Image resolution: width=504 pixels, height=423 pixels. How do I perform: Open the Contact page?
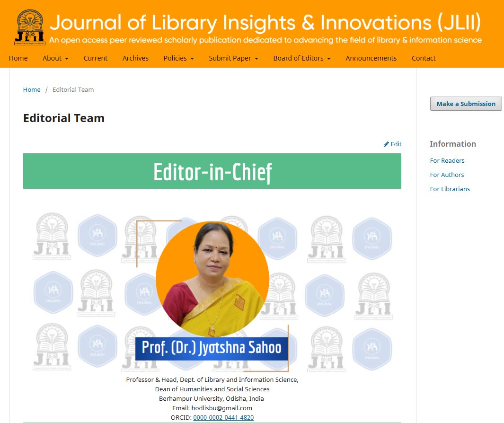424,58
